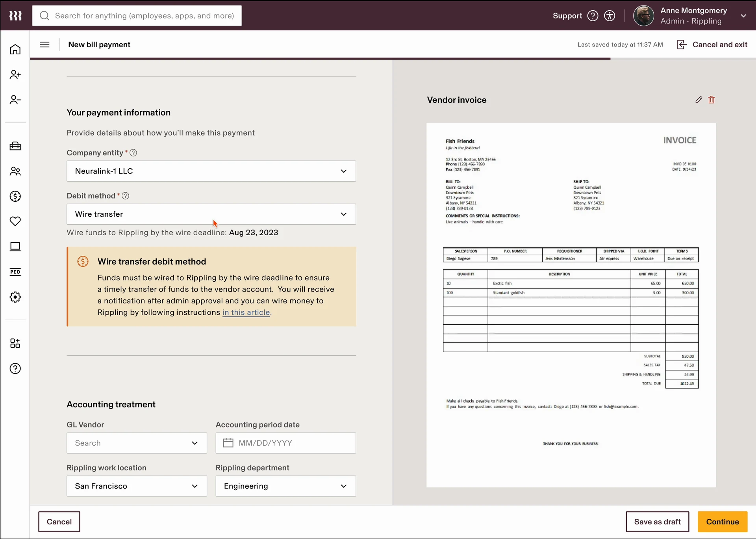This screenshot has height=539, width=756.
Task: Open the apps grid sidebar icon
Action: tap(15, 343)
